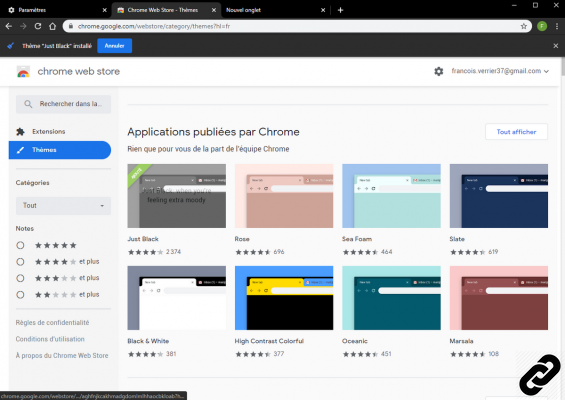Click the chrome web store logo
This screenshot has width=565, height=400.
[23, 71]
